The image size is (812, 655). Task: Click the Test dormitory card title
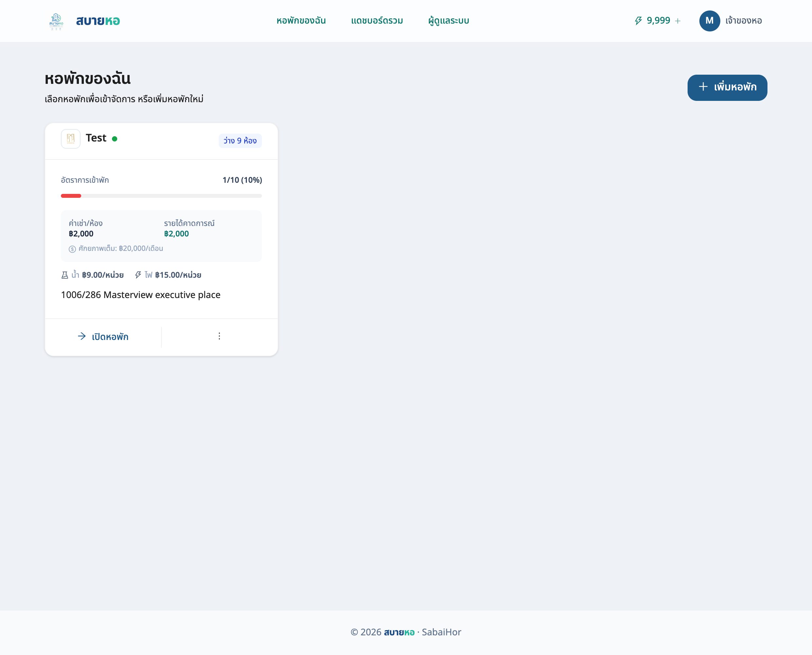coord(96,138)
